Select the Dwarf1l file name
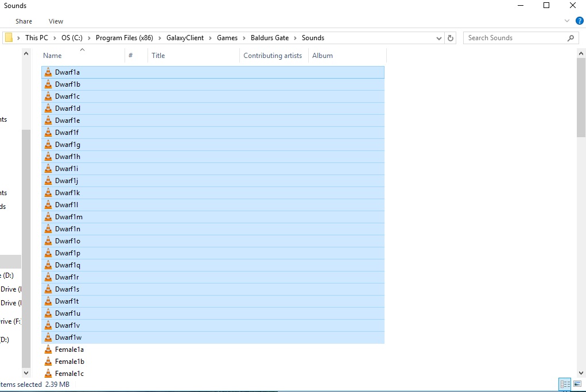This screenshot has height=392, width=586. point(67,205)
